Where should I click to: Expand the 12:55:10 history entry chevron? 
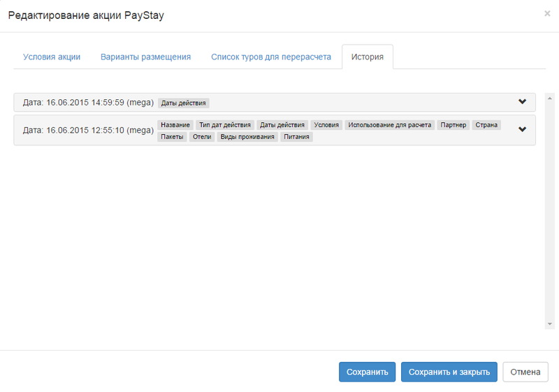click(x=522, y=129)
